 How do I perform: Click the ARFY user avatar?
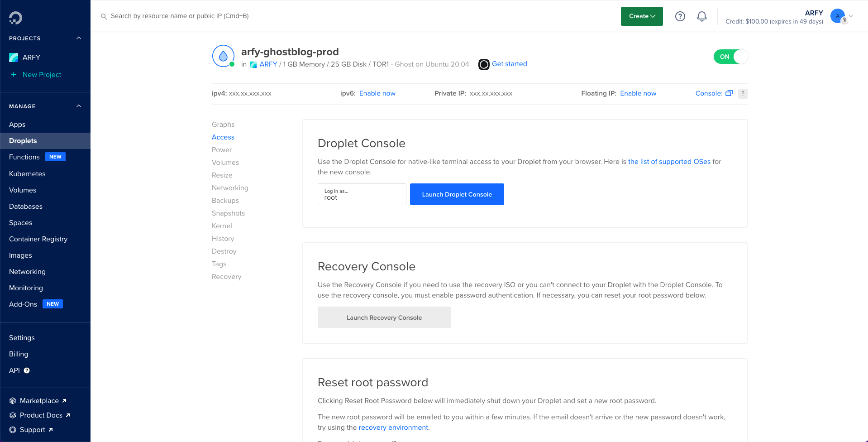pyautogui.click(x=838, y=16)
